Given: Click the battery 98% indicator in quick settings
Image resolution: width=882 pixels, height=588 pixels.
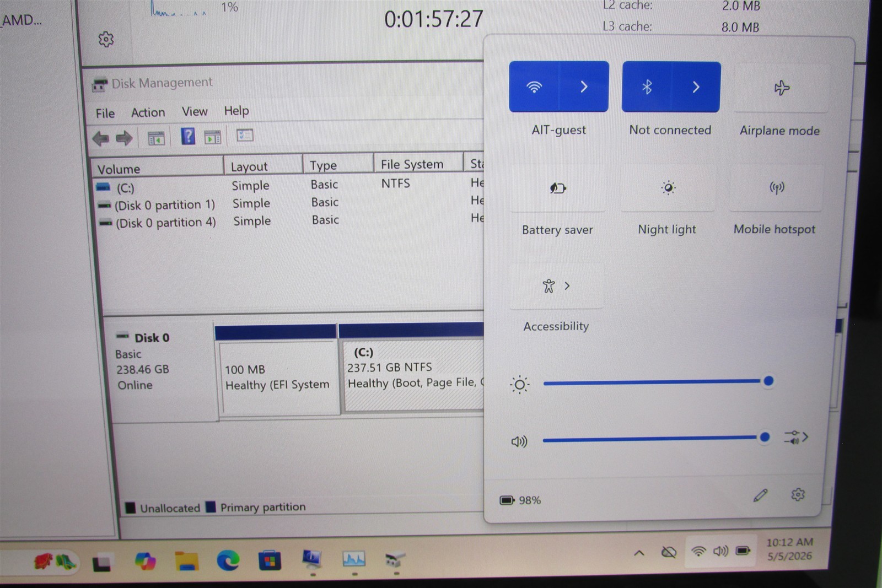Looking at the screenshot, I should pos(520,500).
